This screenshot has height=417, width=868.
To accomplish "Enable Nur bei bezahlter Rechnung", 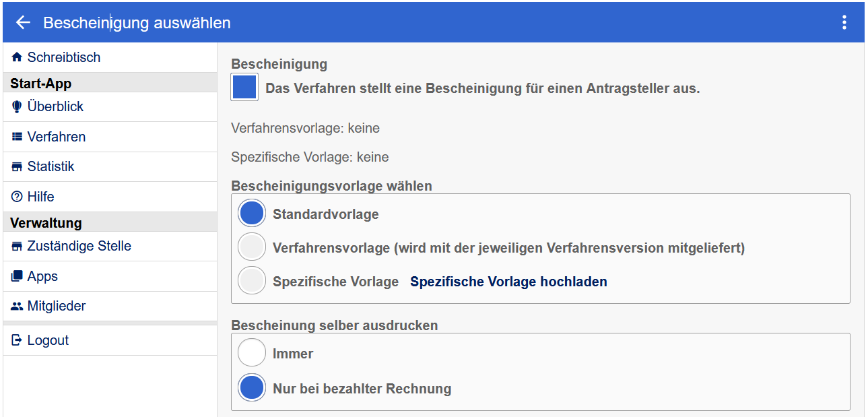I will pos(251,387).
